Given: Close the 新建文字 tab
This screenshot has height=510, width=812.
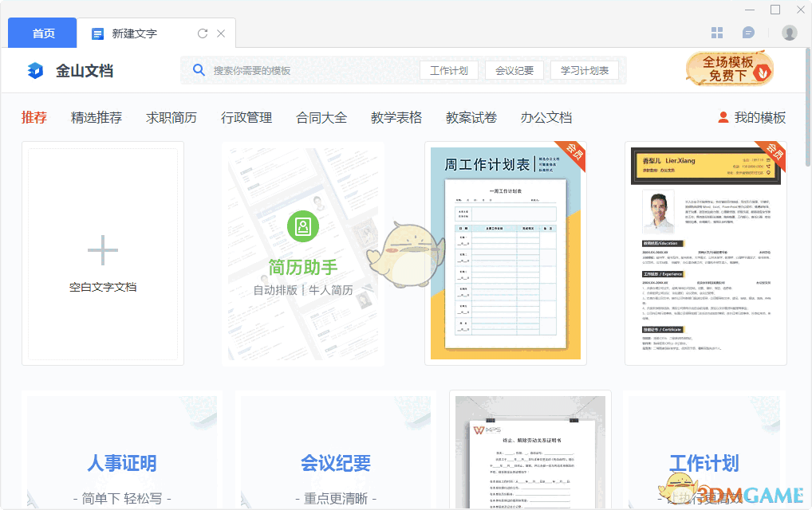Looking at the screenshot, I should [221, 33].
